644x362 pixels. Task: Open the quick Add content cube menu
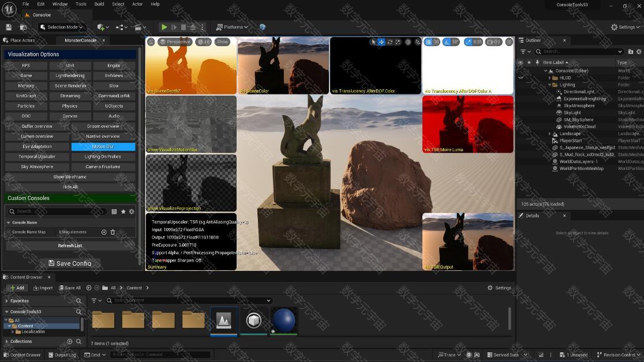point(103,27)
